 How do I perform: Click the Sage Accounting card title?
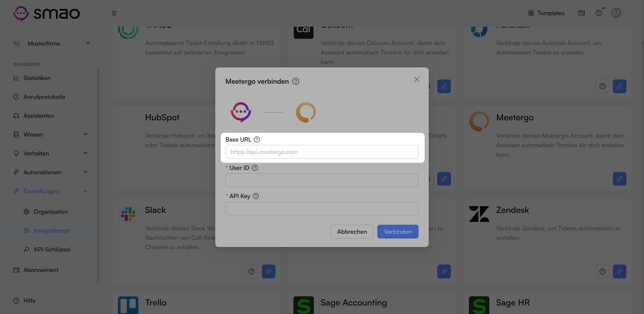click(354, 302)
